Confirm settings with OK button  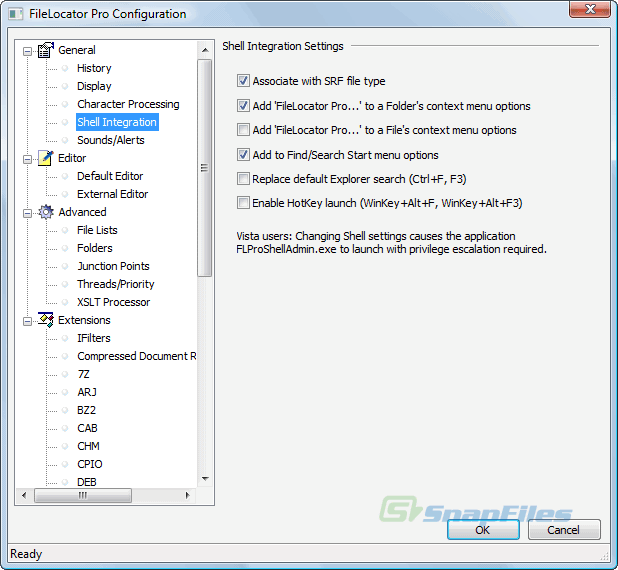(x=483, y=530)
